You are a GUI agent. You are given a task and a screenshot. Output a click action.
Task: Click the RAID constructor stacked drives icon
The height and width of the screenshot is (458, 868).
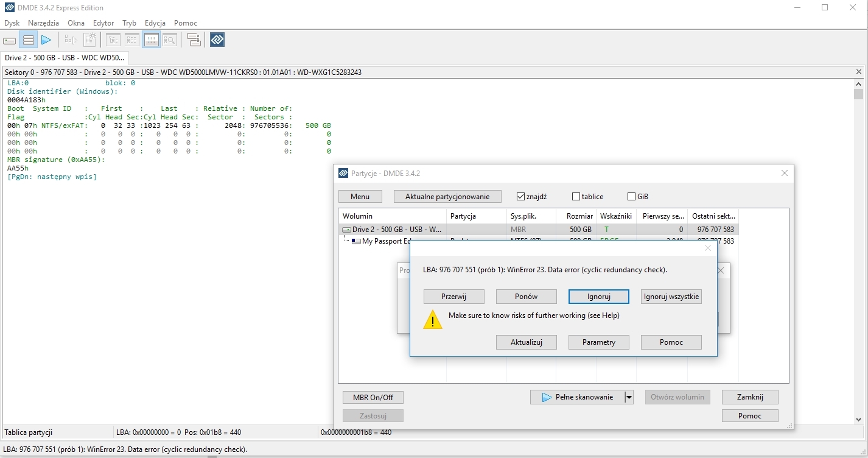click(194, 40)
